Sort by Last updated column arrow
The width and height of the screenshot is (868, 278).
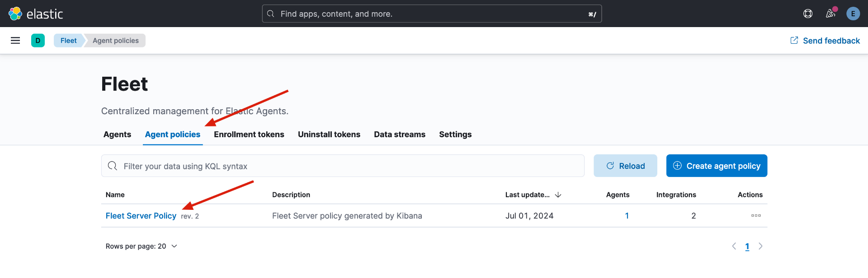558,195
